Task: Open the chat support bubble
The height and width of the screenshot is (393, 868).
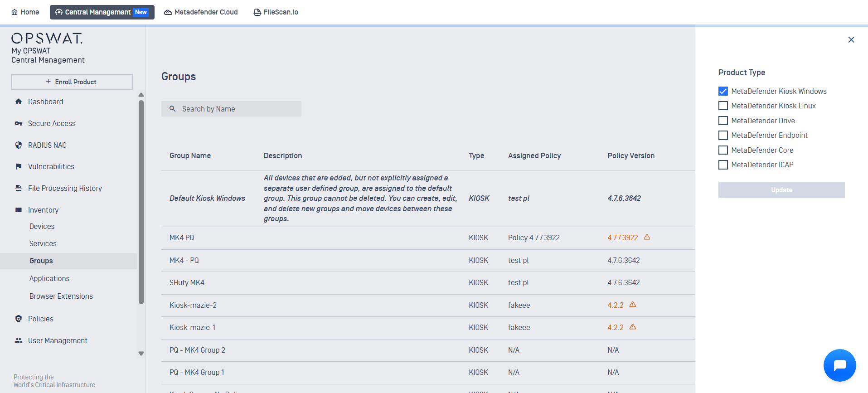Action: click(x=840, y=365)
